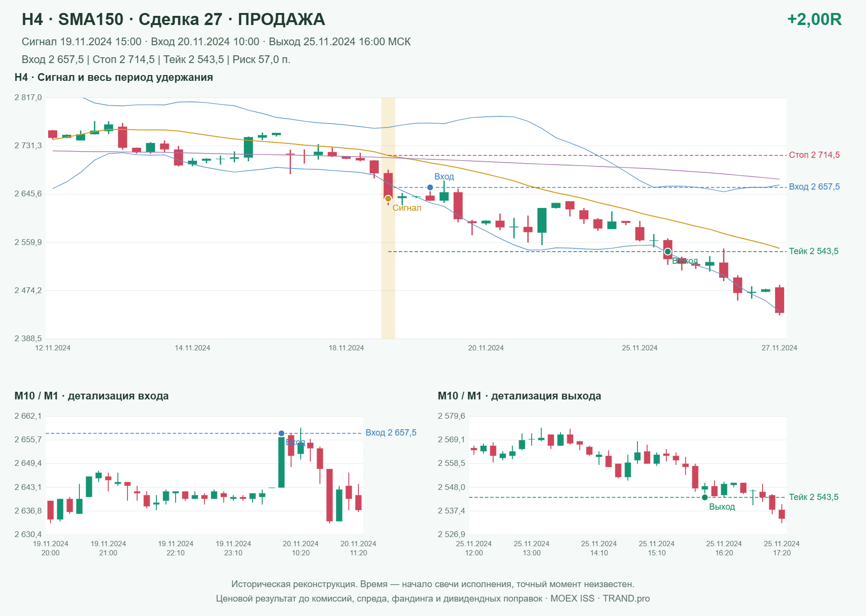Viewport: 866px width, 616px height.
Task: Click the "19.11.2024 20:00" time axis label
Action: coord(51,548)
